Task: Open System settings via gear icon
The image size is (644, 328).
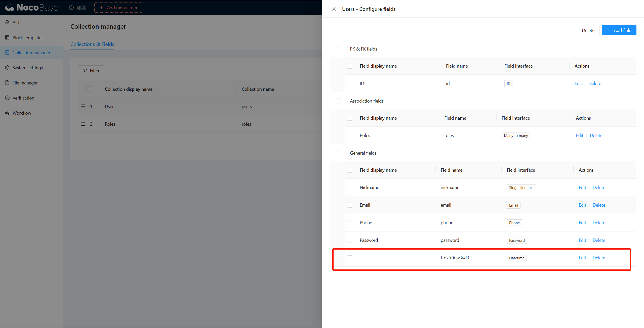Action: pyautogui.click(x=7, y=68)
